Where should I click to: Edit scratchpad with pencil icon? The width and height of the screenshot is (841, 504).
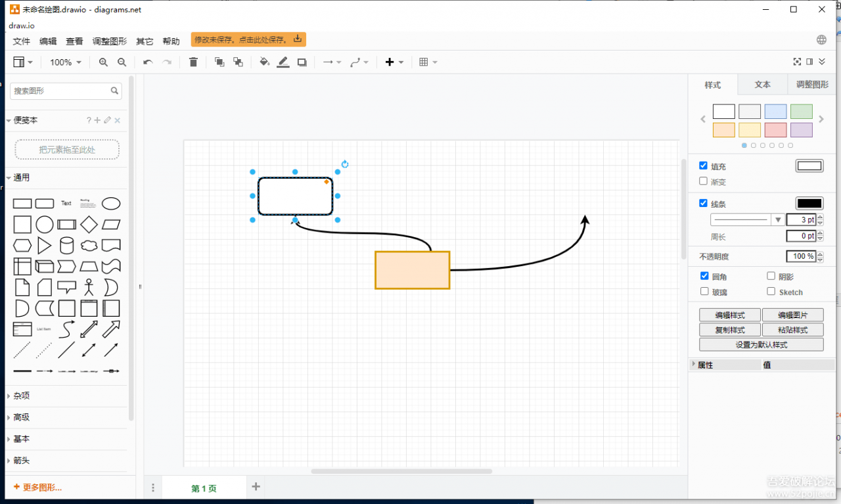tap(107, 120)
